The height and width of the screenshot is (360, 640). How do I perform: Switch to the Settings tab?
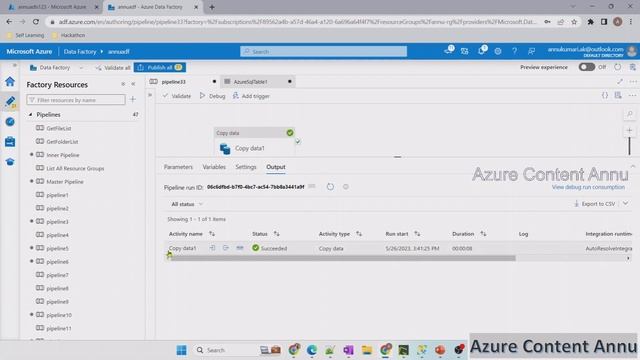pyautogui.click(x=246, y=167)
